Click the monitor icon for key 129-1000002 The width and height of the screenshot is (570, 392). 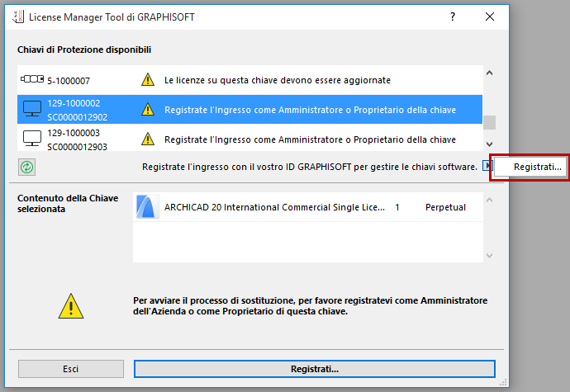point(32,109)
